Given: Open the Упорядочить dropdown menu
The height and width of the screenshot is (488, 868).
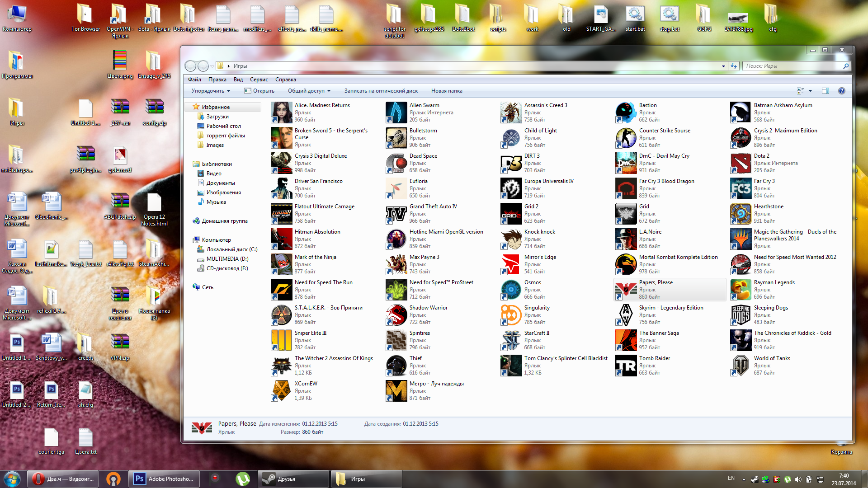Looking at the screenshot, I should point(211,91).
